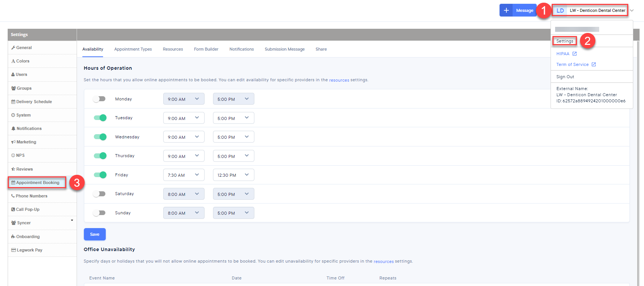Open HIPAA external link icon
Viewport: 644px width, 286px height.
(574, 54)
